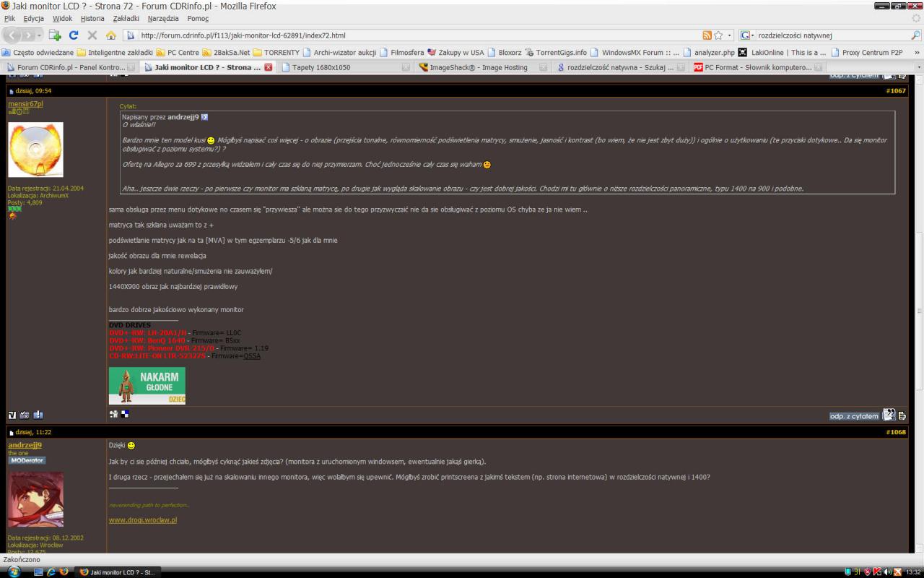Launch Internet Explorer from quick launch
The width and height of the screenshot is (924, 578).
point(51,572)
